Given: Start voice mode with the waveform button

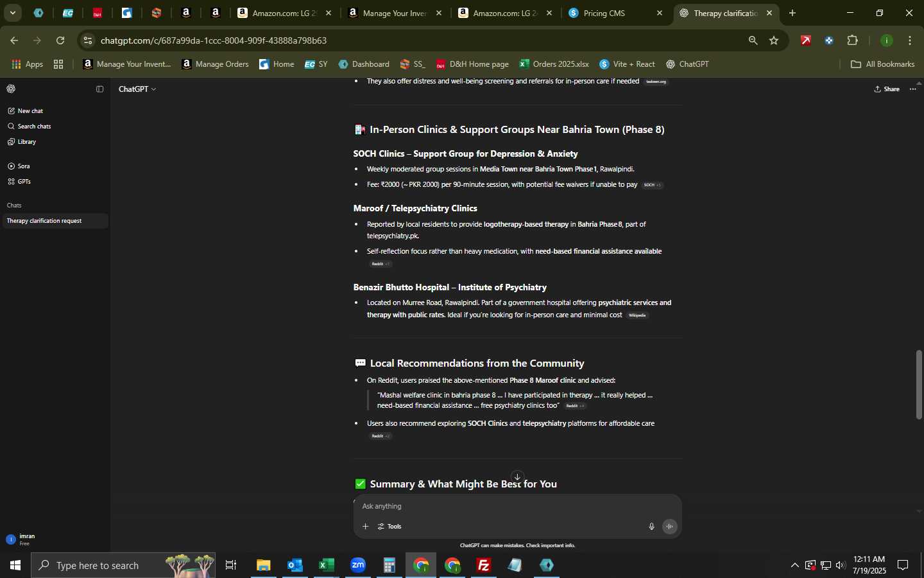Looking at the screenshot, I should coord(670,527).
